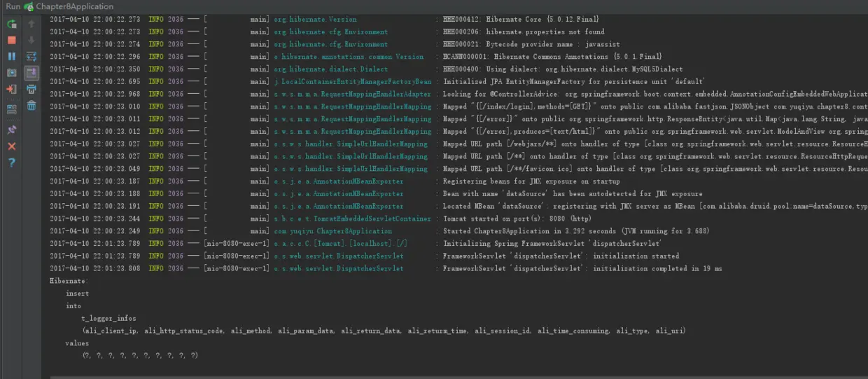The height and width of the screenshot is (379, 868).
Task: Click the 'Bytecode provider name : javassist' message
Action: click(531, 44)
